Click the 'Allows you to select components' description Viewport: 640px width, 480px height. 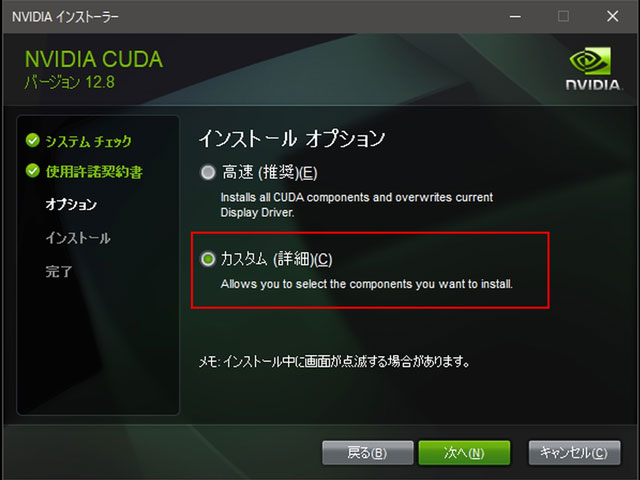pos(367,284)
